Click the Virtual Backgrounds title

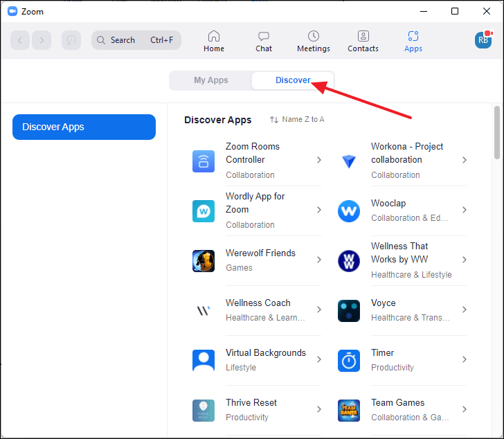tap(266, 353)
